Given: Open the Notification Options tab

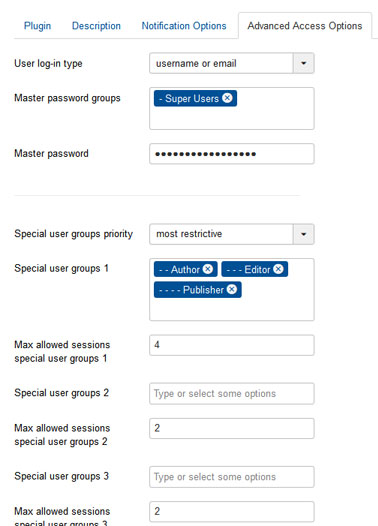Looking at the screenshot, I should coord(184,26).
